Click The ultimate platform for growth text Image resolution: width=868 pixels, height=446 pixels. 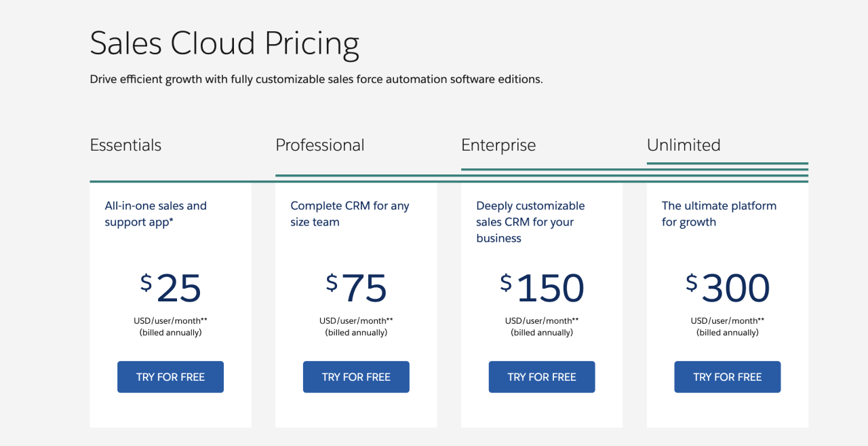[x=719, y=213]
